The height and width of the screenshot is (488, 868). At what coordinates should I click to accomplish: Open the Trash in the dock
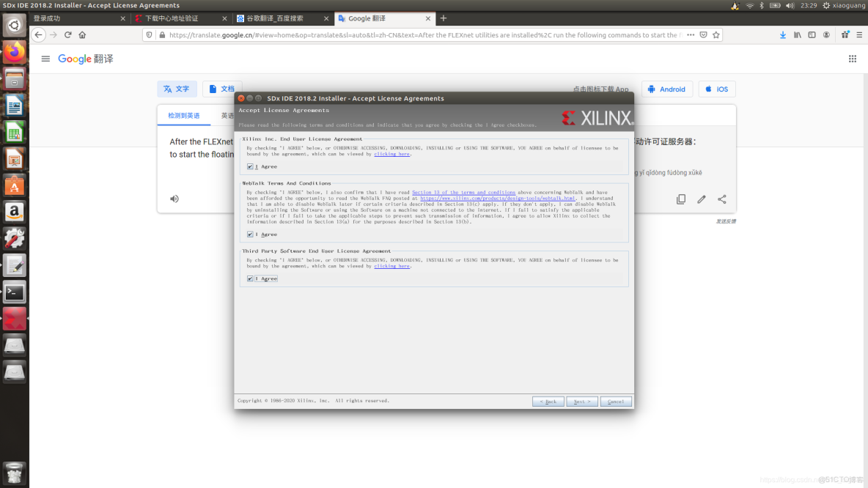click(x=15, y=473)
